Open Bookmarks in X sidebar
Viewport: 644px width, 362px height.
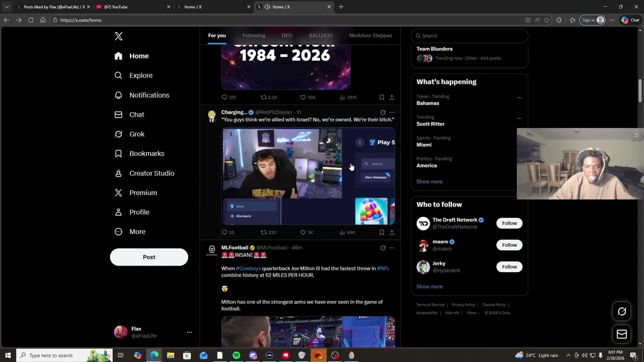pos(139,153)
